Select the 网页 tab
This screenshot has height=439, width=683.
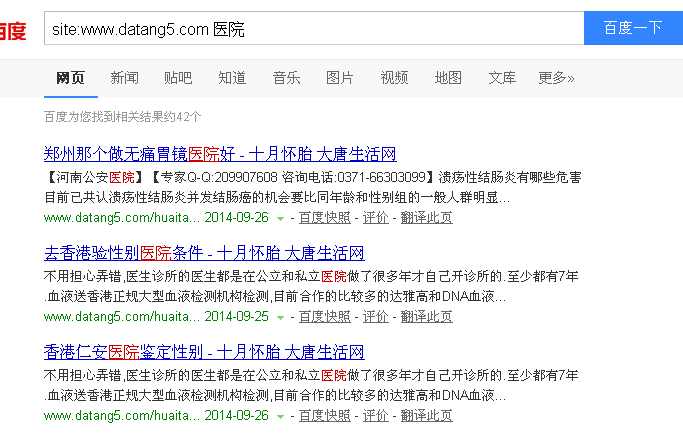pyautogui.click(x=71, y=78)
